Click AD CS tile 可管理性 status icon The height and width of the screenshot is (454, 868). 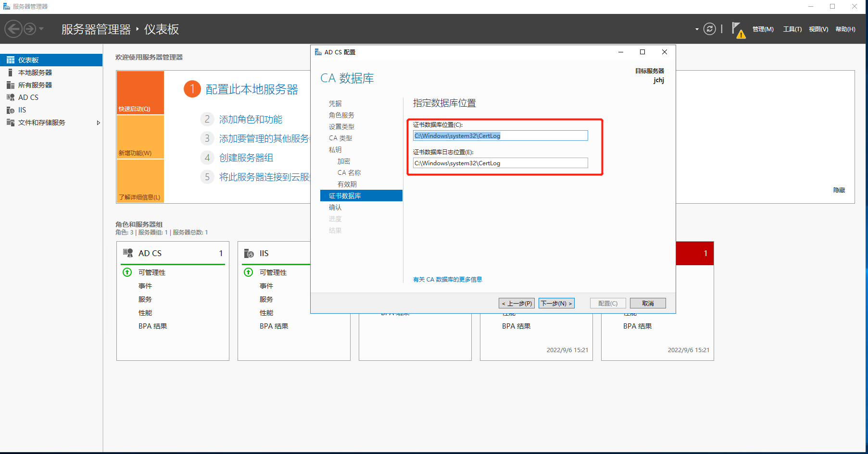[x=127, y=272]
